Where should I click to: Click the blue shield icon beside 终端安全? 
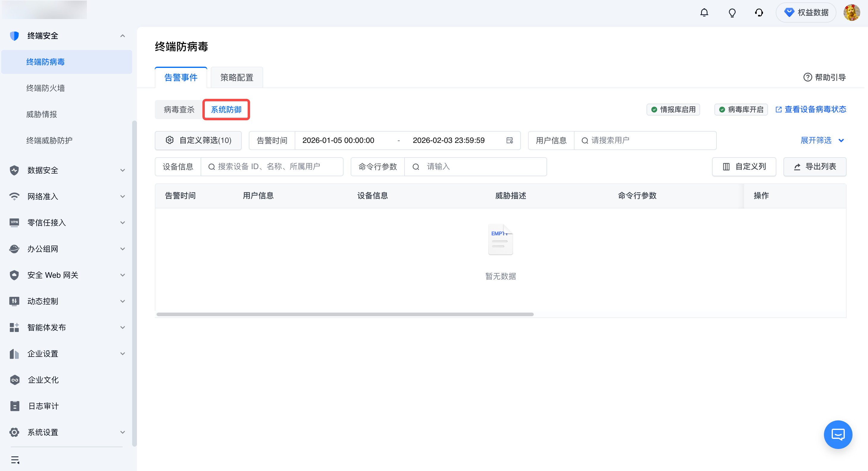(14, 36)
